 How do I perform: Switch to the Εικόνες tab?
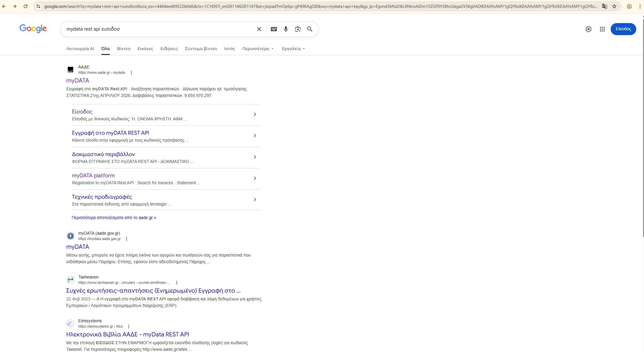[x=145, y=49]
